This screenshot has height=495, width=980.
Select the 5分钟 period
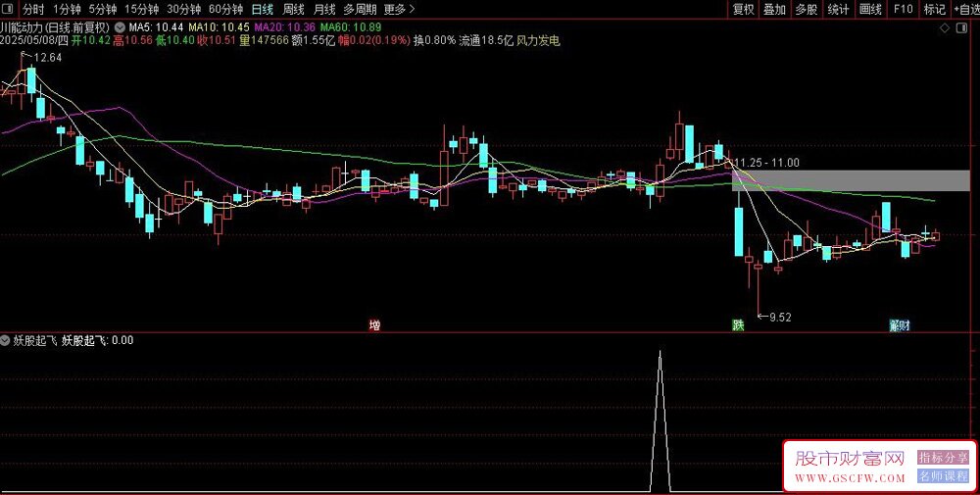[x=102, y=9]
